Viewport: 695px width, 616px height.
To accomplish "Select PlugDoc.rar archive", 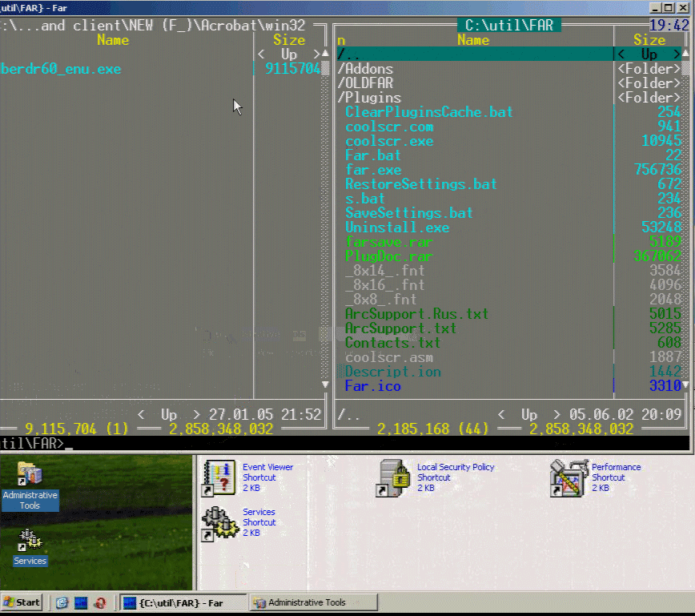I will [x=388, y=256].
